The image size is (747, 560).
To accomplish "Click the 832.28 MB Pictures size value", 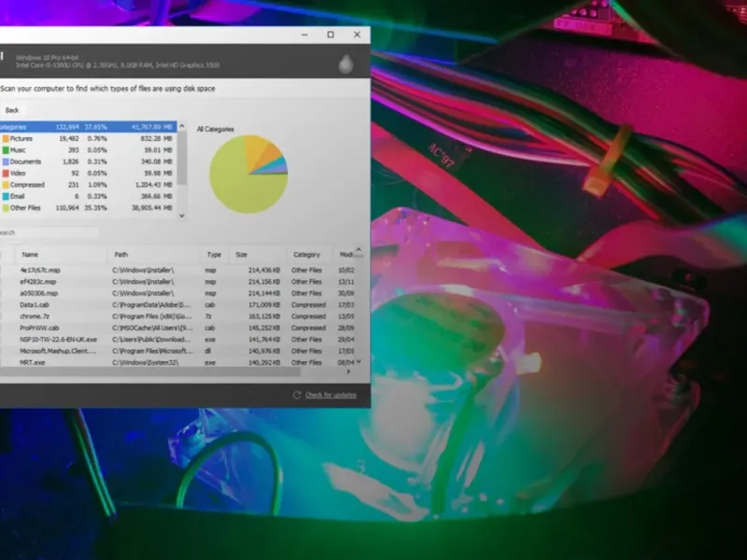I will pyautogui.click(x=156, y=138).
